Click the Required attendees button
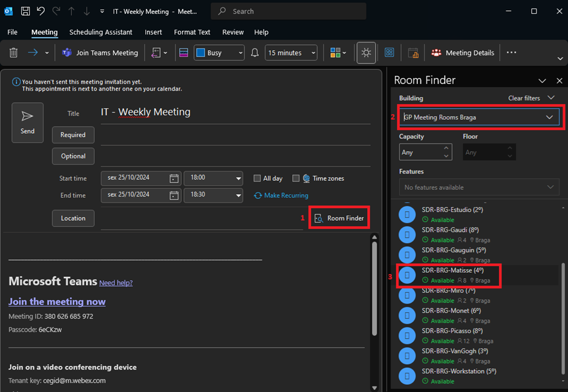This screenshot has height=392, width=568. [73, 135]
